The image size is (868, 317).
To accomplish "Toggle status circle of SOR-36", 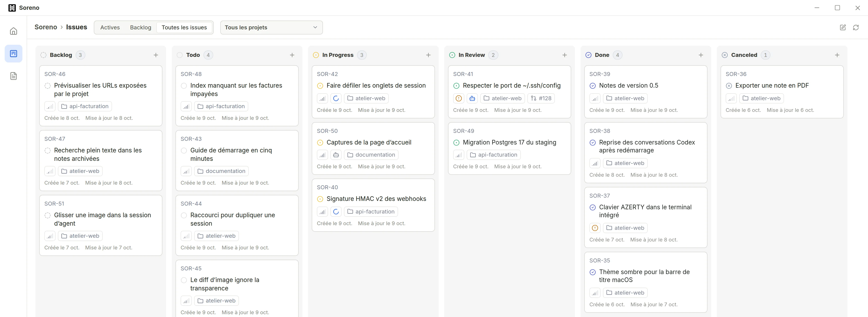I will (729, 86).
